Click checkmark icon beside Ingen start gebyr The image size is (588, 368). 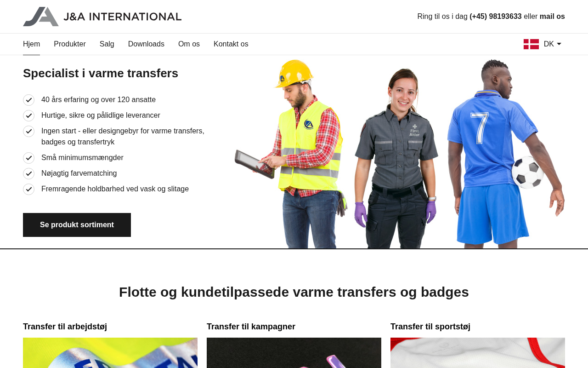(x=29, y=131)
